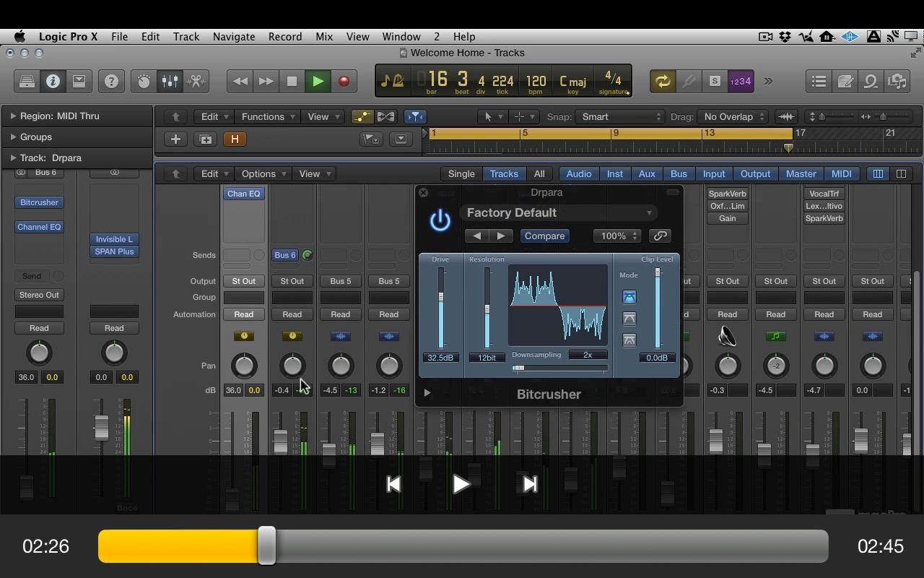The width and height of the screenshot is (924, 578).
Task: Open the Snap Smart dropdown
Action: [619, 116]
